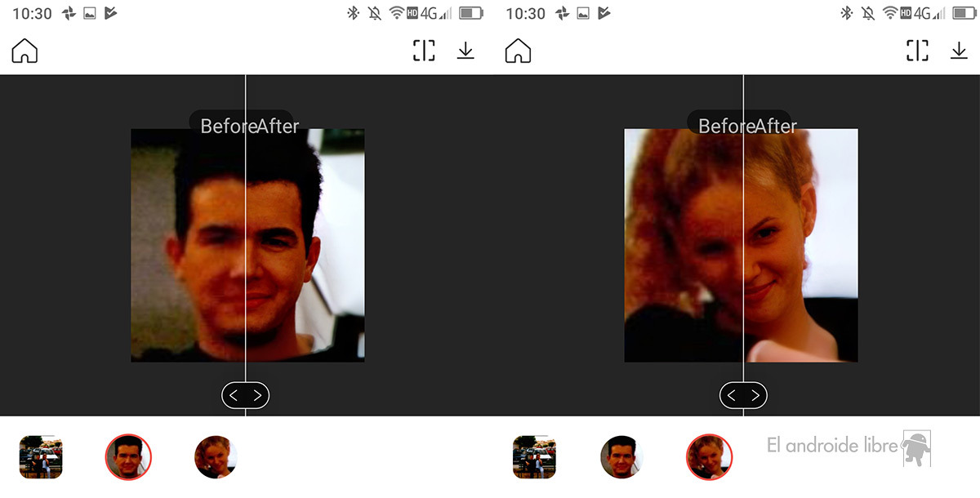Tap the "BeforeAfter" label above the man photo
Viewport: 980px width, 498px height.
249,126
